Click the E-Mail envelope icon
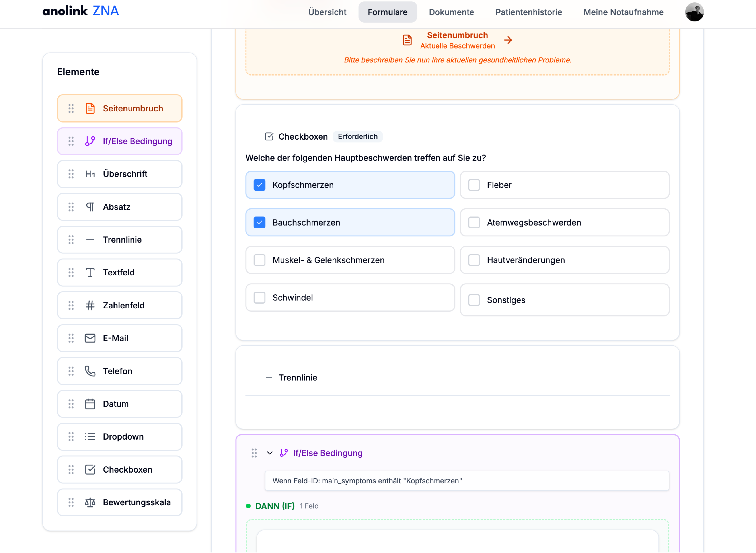Screen dimensions: 756x553 (90, 338)
